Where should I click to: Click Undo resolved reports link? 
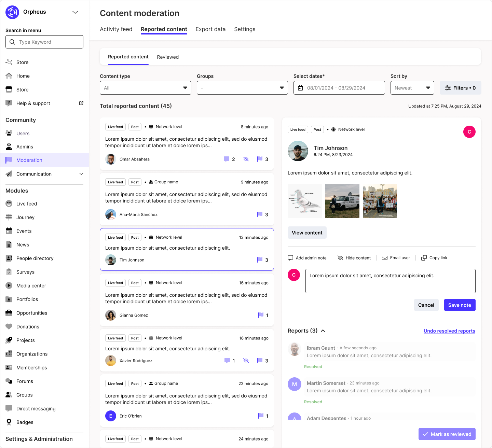[x=449, y=331]
